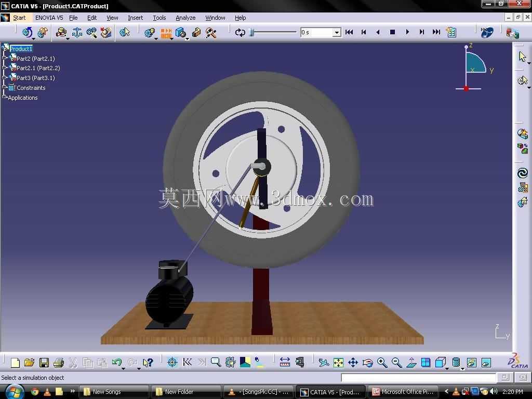Select Part3 (Part3.1) tree node
The height and width of the screenshot is (399, 532).
pos(36,78)
